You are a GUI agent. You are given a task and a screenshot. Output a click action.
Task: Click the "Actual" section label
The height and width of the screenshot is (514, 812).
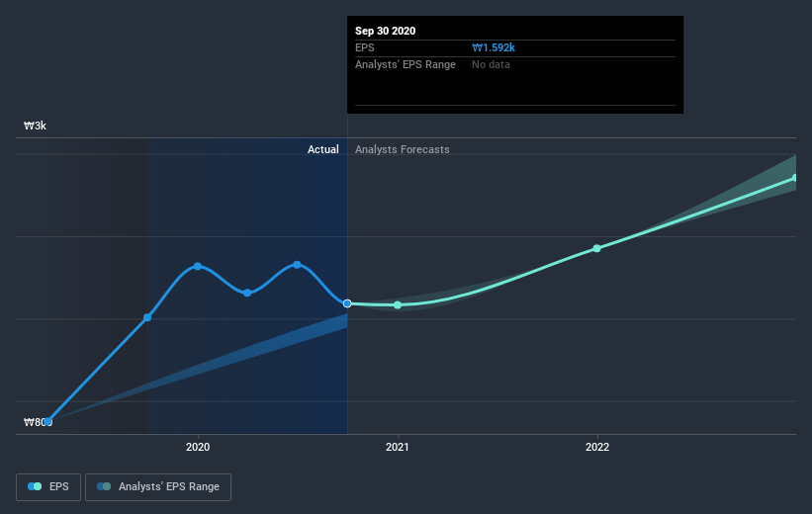(322, 149)
